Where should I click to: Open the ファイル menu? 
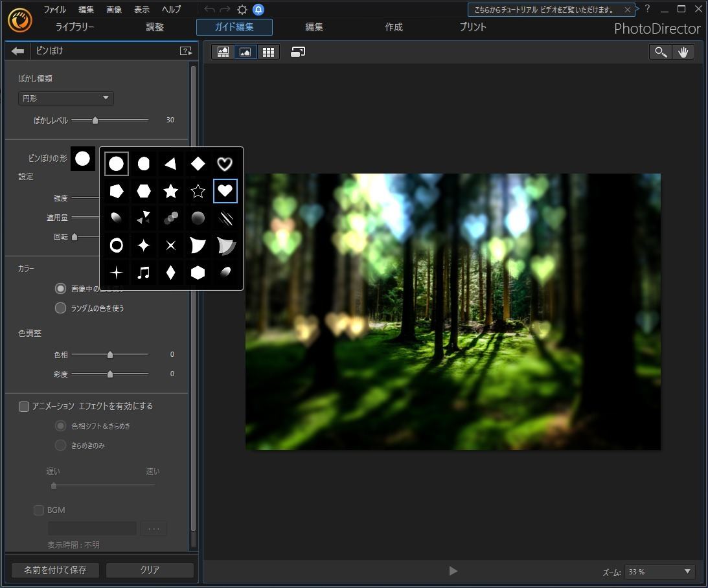point(54,10)
